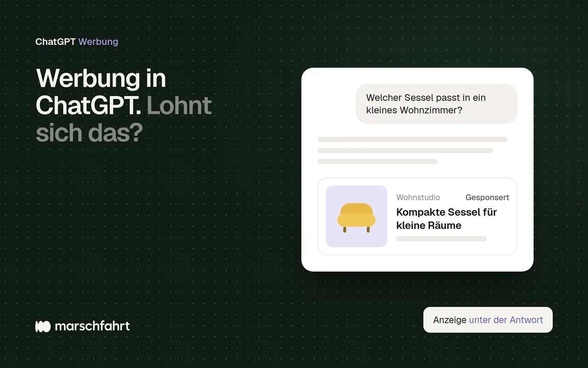Viewport: 588px width, 368px height.
Task: Select the chat bubble "Welcher Sessel passt in ein kleines Wohnzimmer?"
Action: 436,104
